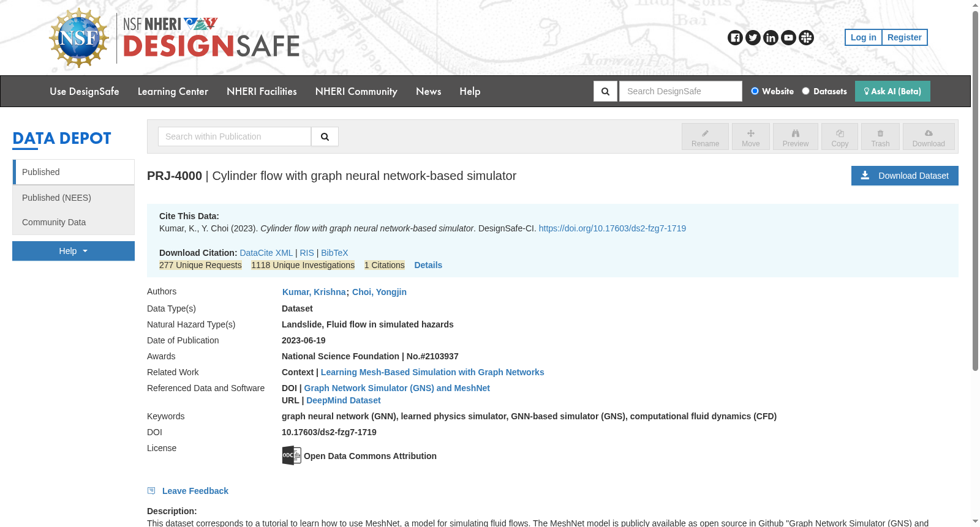This screenshot has height=527, width=980.
Task: Select Community Data in the sidebar
Action: pos(73,222)
